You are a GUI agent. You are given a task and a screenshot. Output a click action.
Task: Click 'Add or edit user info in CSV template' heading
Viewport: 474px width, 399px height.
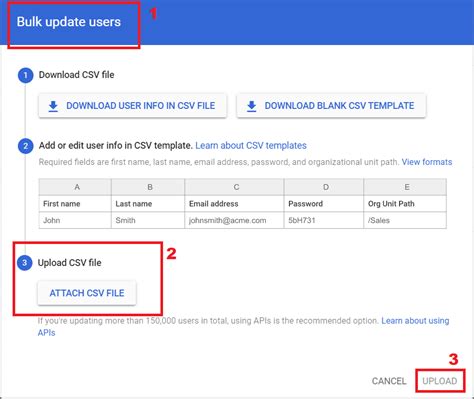(x=116, y=146)
